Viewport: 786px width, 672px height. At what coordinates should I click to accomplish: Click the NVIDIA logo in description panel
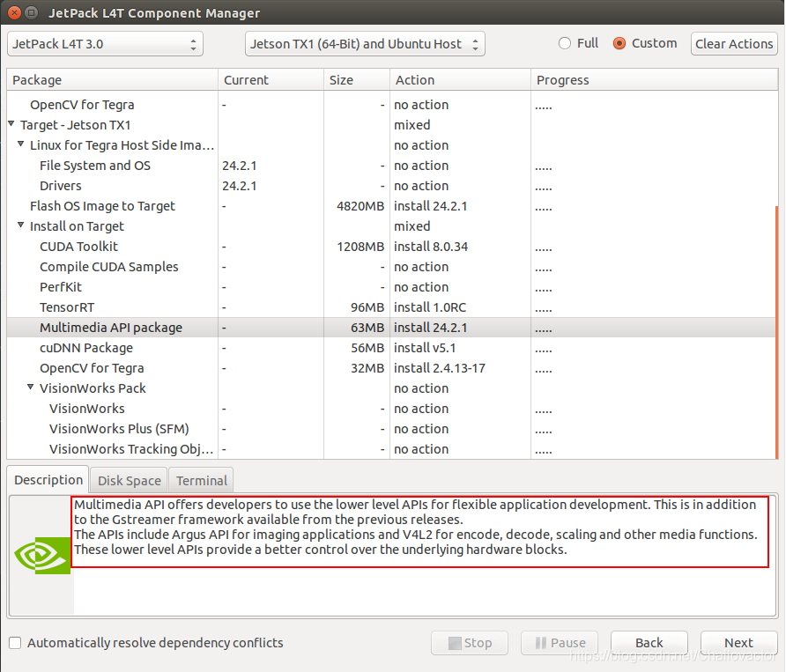42,555
